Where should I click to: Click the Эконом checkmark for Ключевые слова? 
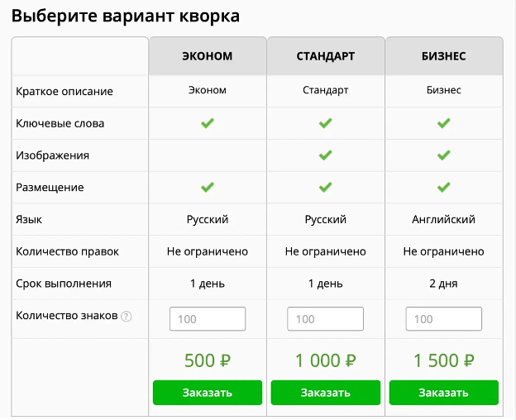pos(208,123)
